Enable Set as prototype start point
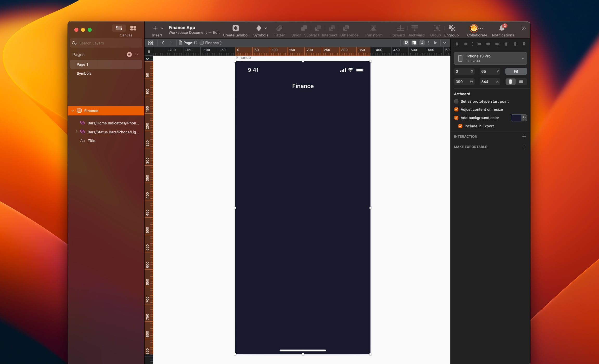Viewport: 599px width, 364px height. coord(456,101)
